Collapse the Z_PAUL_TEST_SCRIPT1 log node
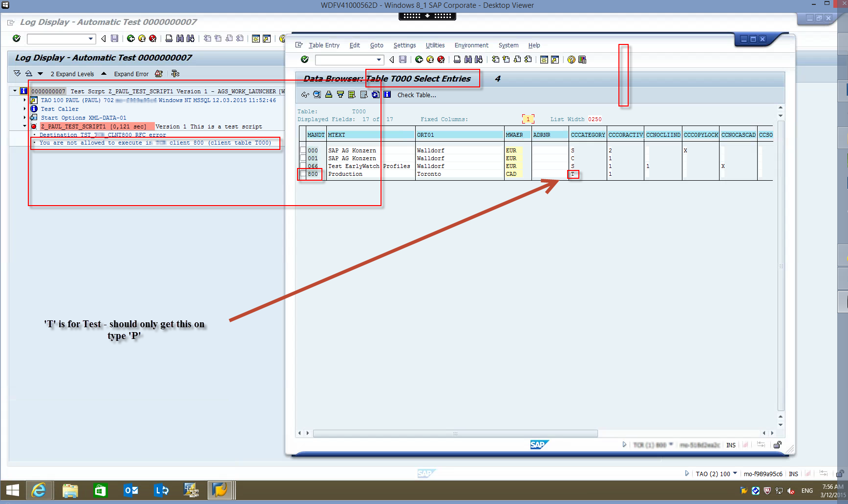848x504 pixels. [24, 126]
